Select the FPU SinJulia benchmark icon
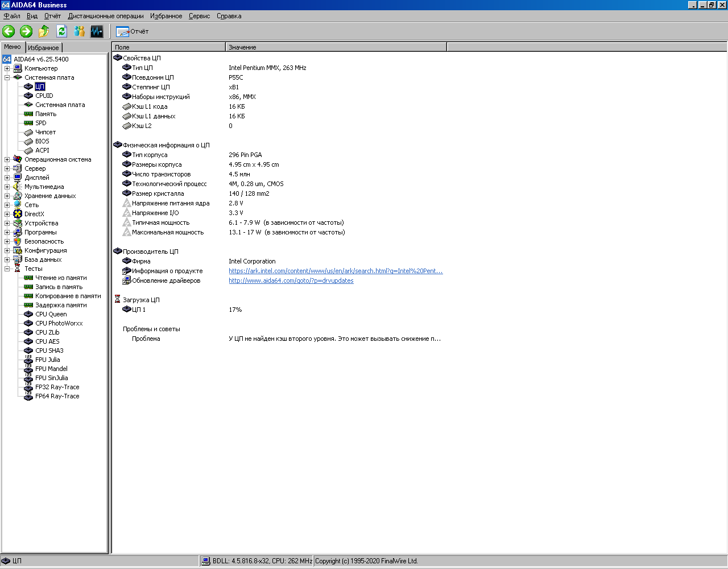 click(28, 378)
